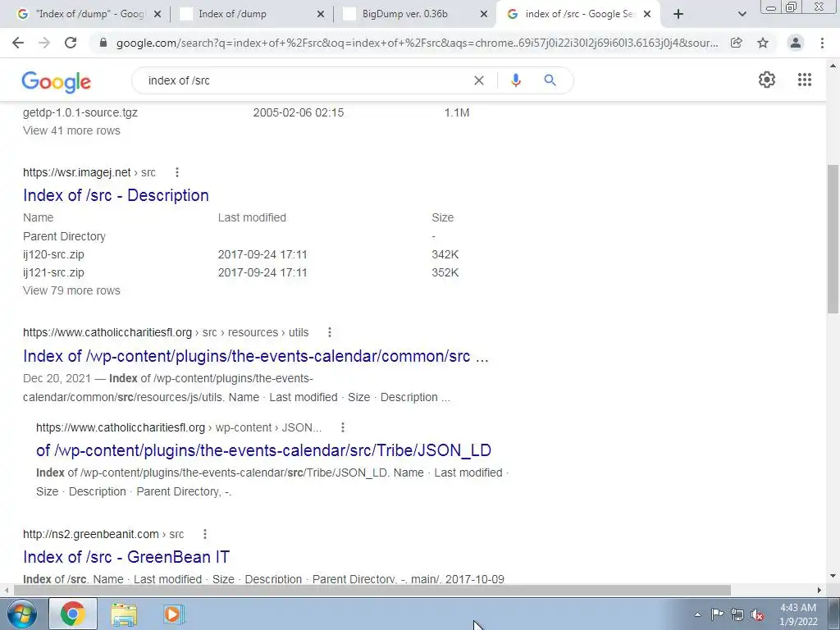Click ij121-src.zip file name

point(53,272)
